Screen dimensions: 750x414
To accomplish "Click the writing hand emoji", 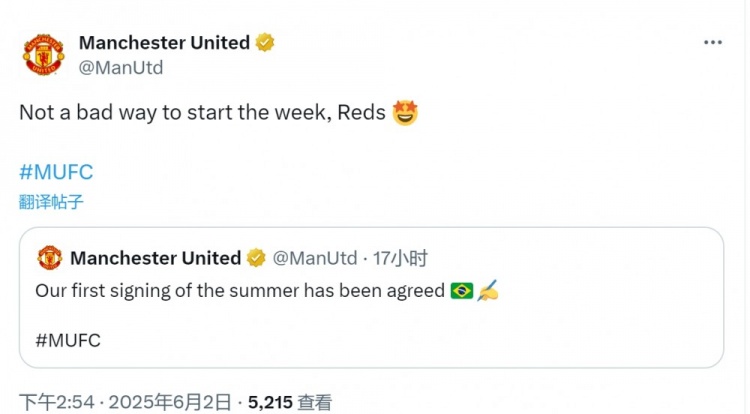I will click(x=489, y=290).
